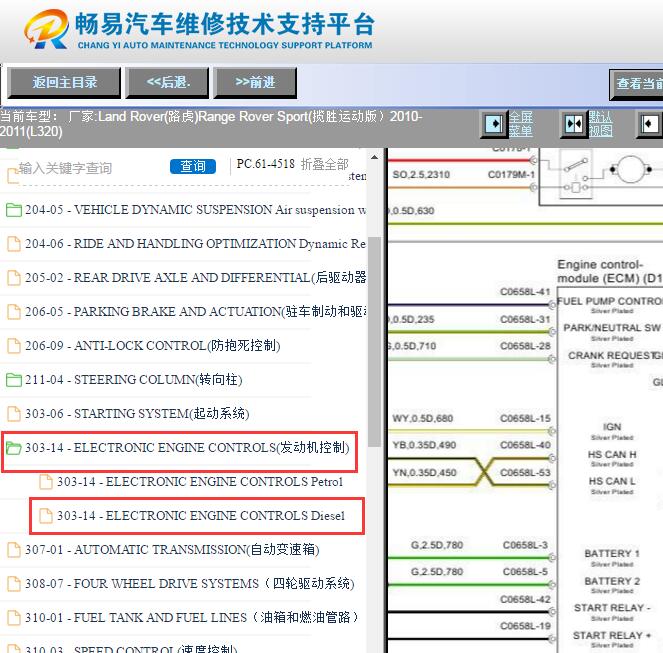Click wire label WY,0.5D,680

pyautogui.click(x=423, y=419)
